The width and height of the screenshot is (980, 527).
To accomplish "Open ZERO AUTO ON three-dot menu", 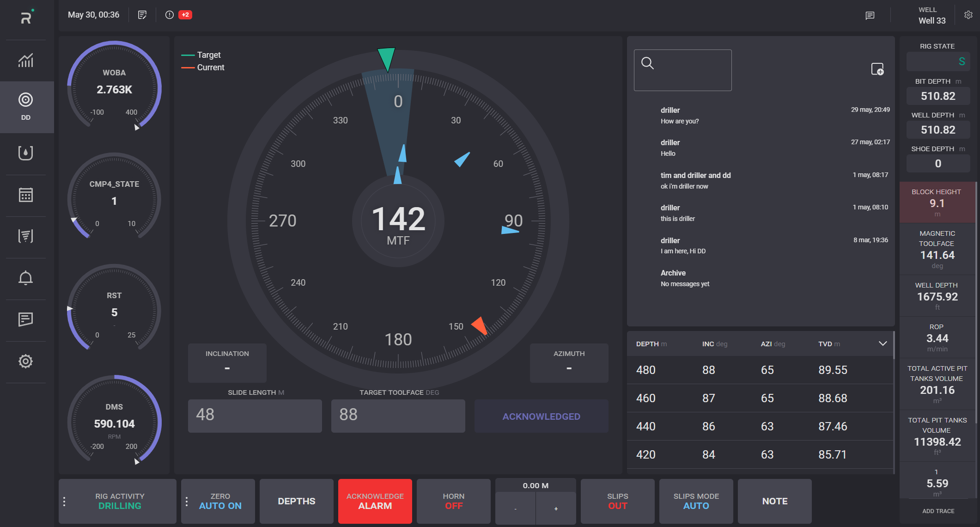I will click(x=187, y=501).
